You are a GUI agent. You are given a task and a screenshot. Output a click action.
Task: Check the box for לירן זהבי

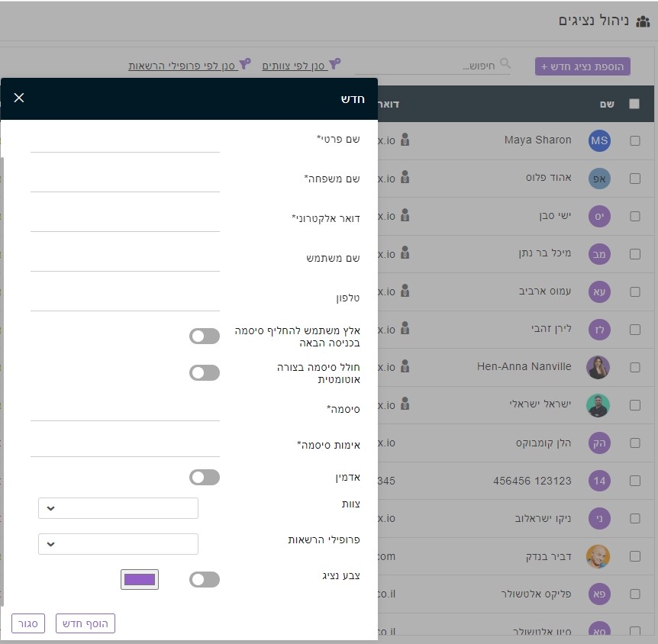[635, 330]
